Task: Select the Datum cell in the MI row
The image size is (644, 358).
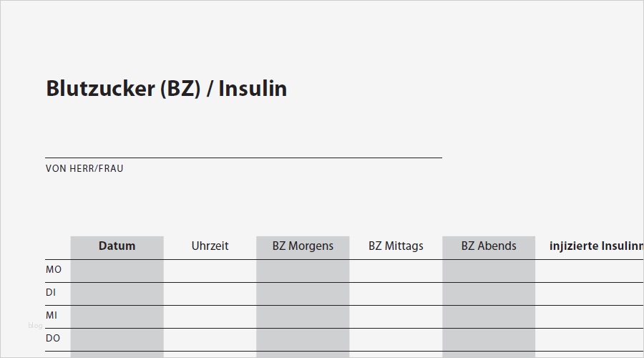Action: point(117,316)
